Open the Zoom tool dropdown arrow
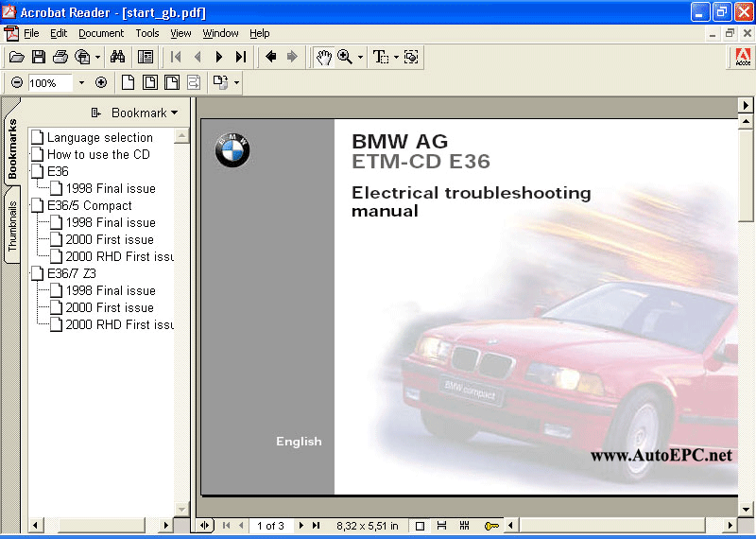Screen dimensions: 756x539 click(x=360, y=57)
